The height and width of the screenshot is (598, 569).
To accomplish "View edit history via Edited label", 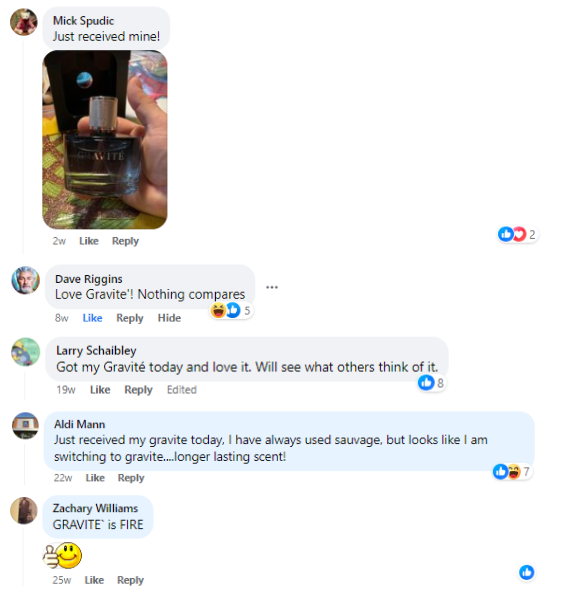I will 182,390.
